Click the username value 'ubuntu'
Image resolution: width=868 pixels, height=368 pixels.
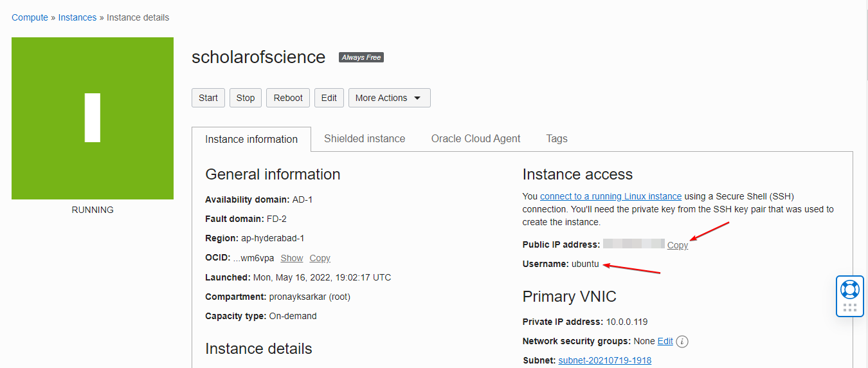pyautogui.click(x=585, y=264)
